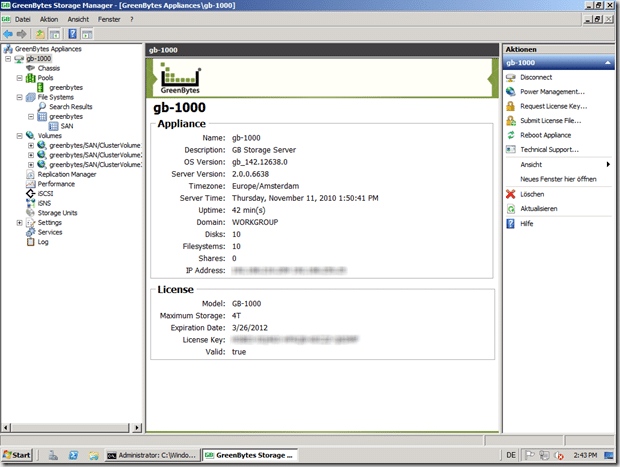Open the Aktion menu
This screenshot has height=467, width=620.
pos(49,19)
